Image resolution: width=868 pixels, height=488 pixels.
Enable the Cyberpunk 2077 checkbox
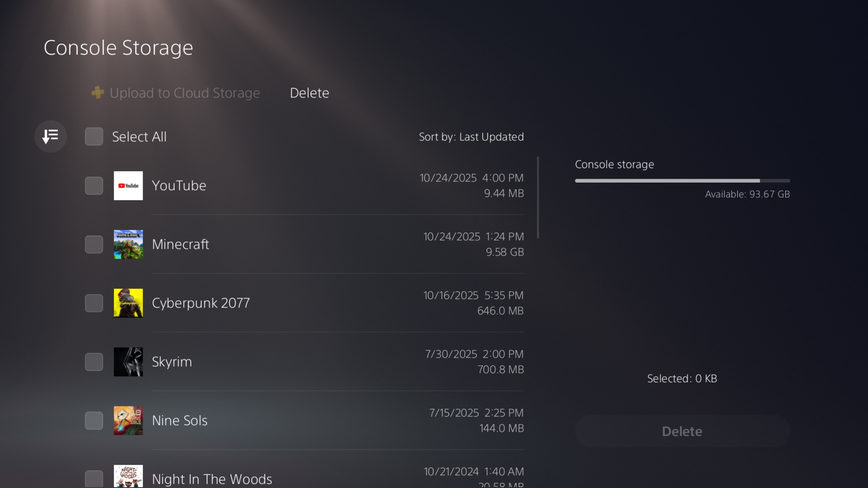click(94, 303)
